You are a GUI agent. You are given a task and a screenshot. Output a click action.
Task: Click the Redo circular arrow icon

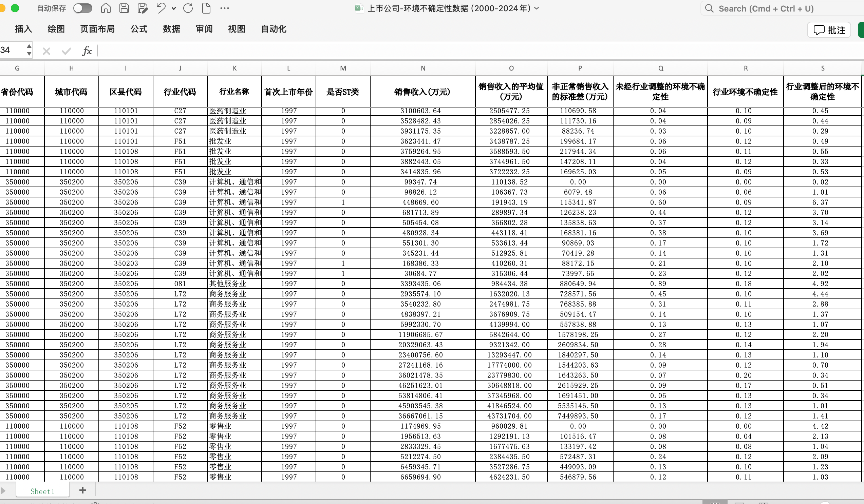tap(188, 8)
